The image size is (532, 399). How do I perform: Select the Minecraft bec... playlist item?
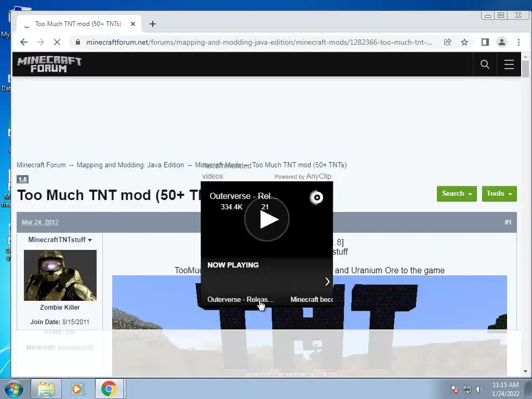tap(312, 299)
